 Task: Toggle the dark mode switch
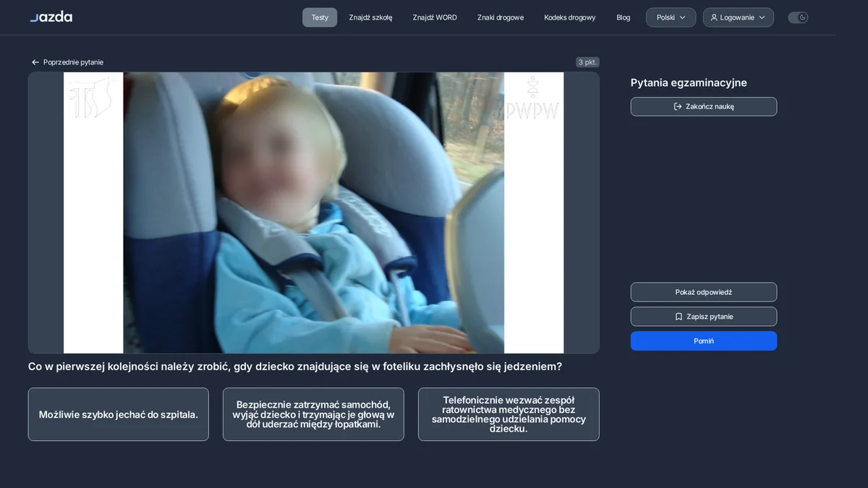coord(798,17)
